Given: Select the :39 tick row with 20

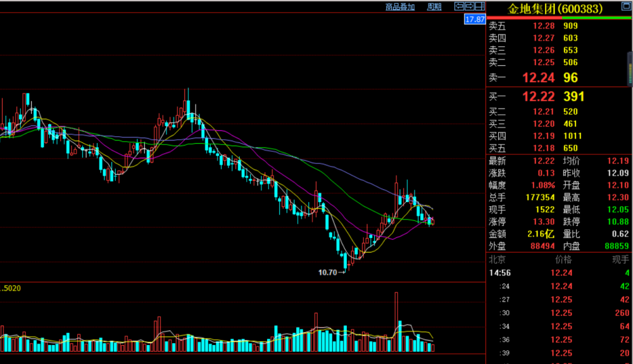Looking at the screenshot, I should tap(559, 353).
